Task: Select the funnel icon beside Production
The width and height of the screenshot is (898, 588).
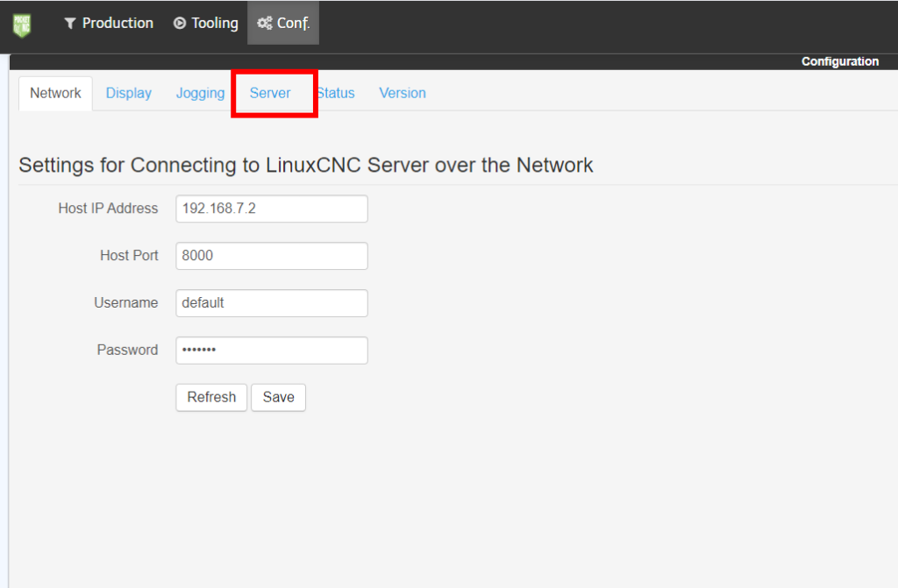Action: [71, 23]
